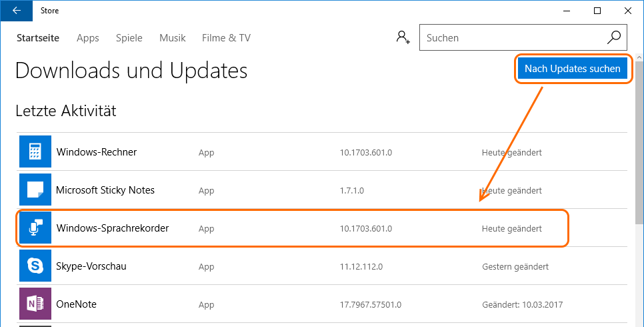Click the back arrow in title bar
Image resolution: width=644 pixels, height=327 pixels.
[16, 11]
